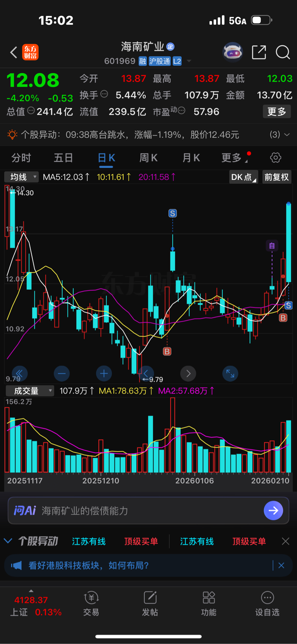Expand the 个股异动 news chevron

coord(287,135)
